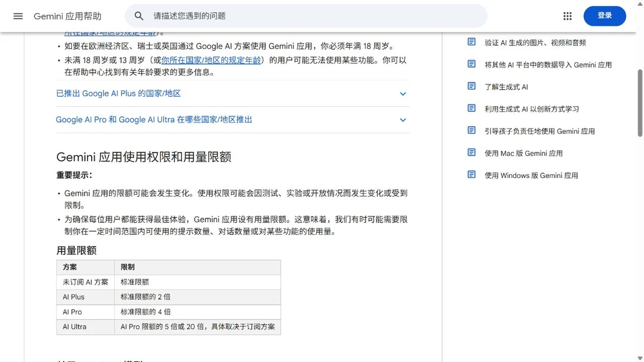644x362 pixels.
Task: Select table header cell 限制
Action: (x=197, y=267)
